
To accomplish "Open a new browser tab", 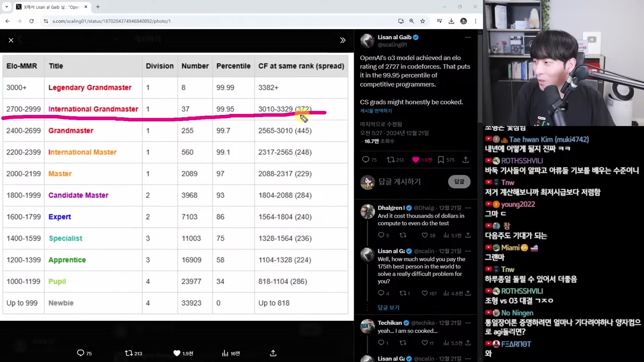I will pos(98,7).
